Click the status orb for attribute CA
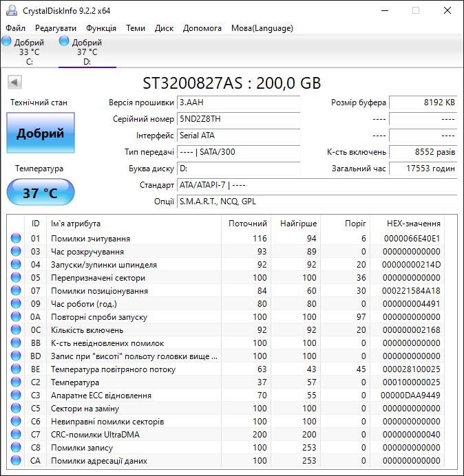The height and width of the screenshot is (476, 464). click(16, 460)
